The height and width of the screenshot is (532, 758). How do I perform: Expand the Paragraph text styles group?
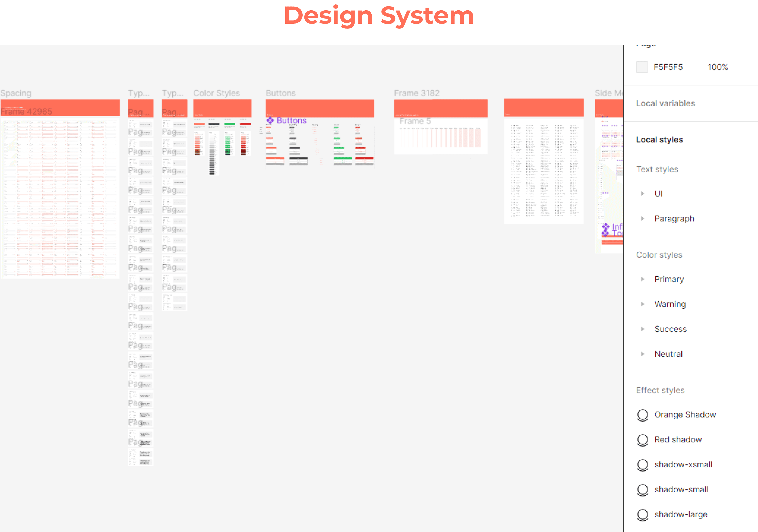[x=642, y=219]
